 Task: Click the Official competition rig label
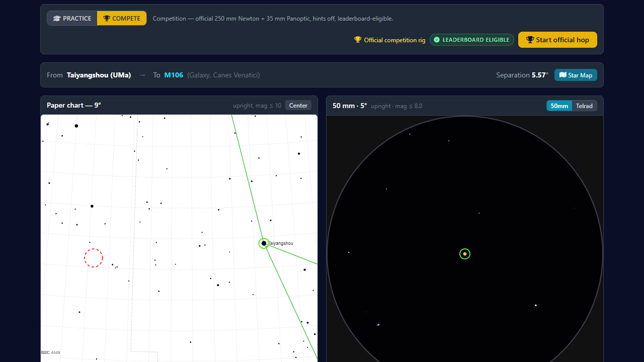[x=394, y=40]
